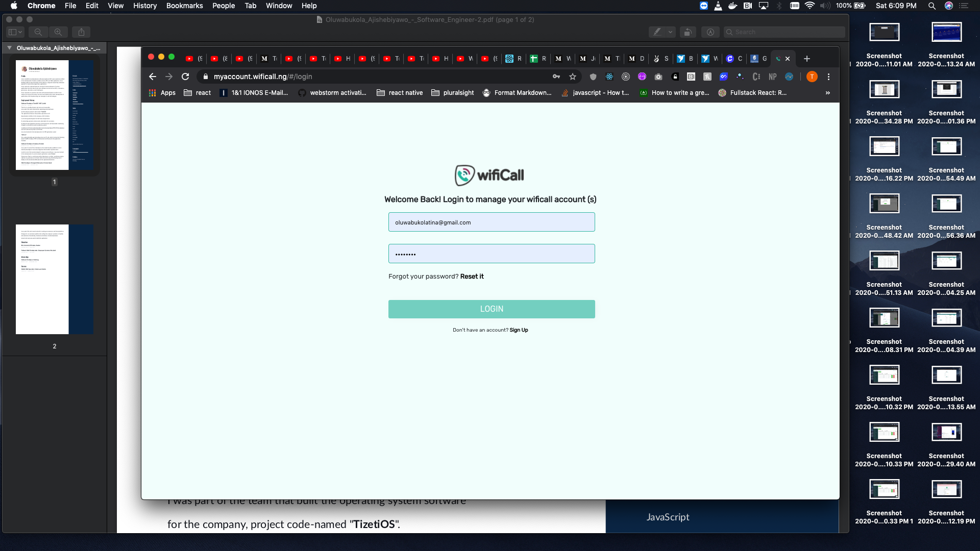This screenshot has width=980, height=551.
Task: Show hidden bookmarks with the double chevron
Action: (827, 93)
